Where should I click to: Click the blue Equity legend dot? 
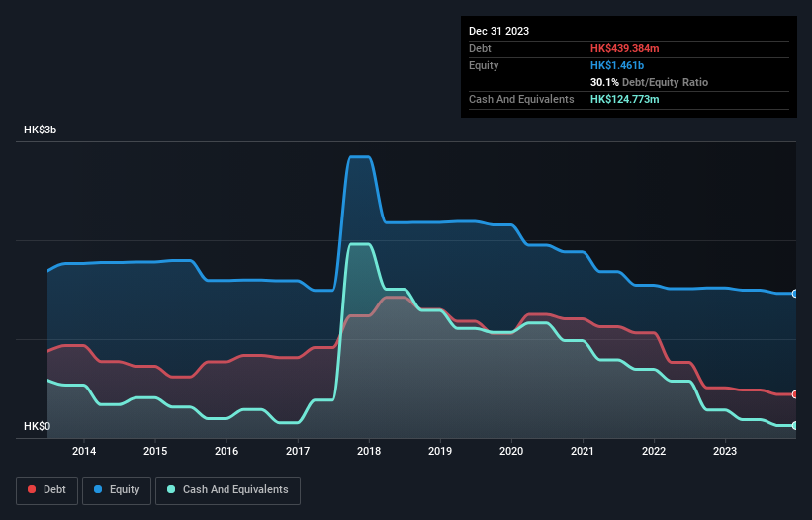[x=98, y=489]
